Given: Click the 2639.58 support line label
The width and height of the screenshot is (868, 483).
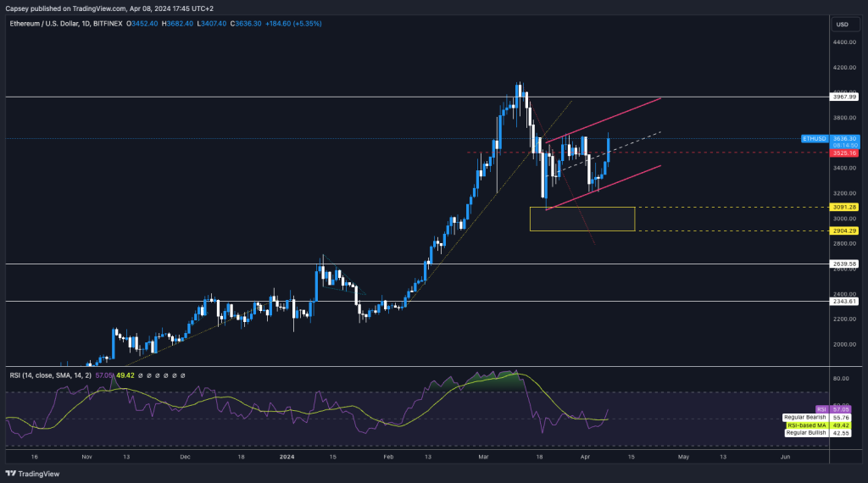Looking at the screenshot, I should pos(845,264).
